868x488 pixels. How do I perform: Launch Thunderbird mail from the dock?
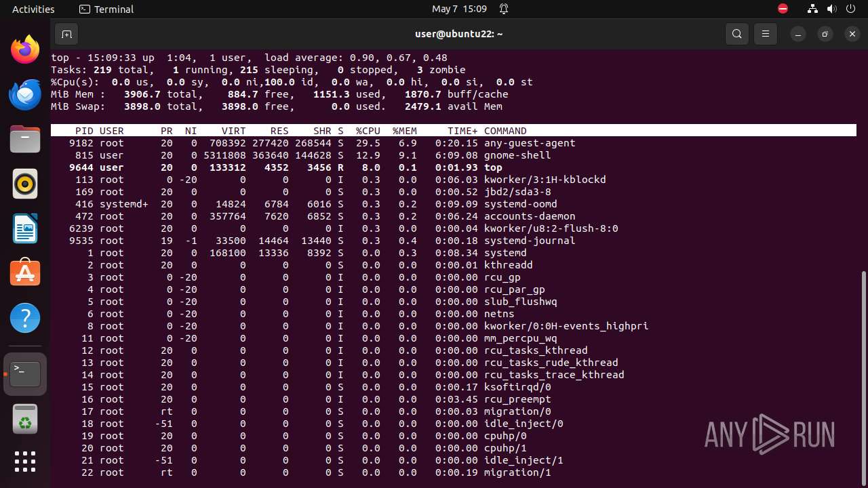click(x=25, y=94)
